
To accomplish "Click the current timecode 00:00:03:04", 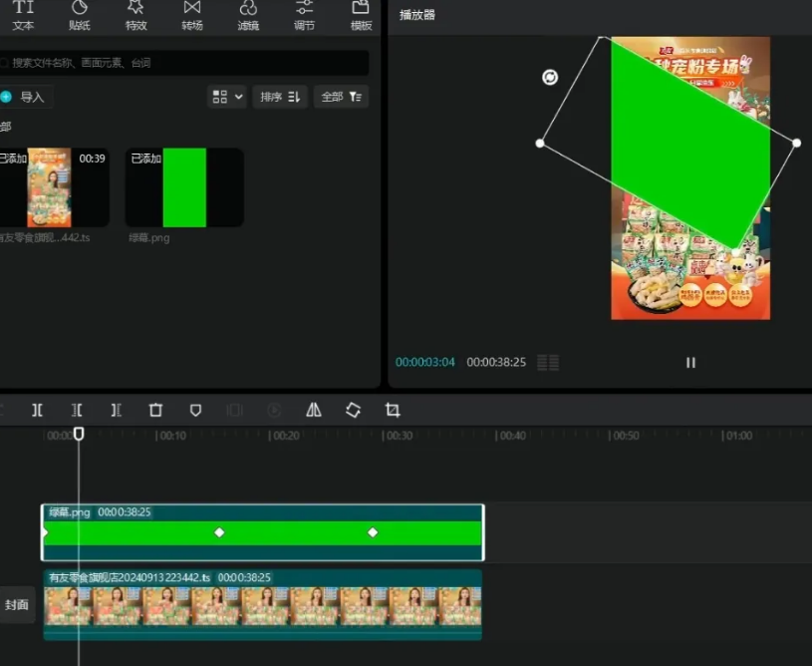I will click(425, 362).
